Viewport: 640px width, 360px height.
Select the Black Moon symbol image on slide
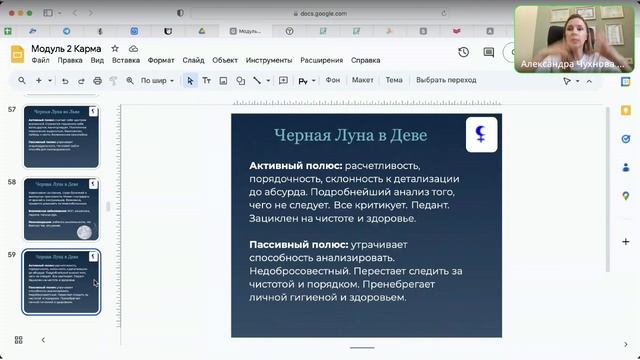click(482, 135)
